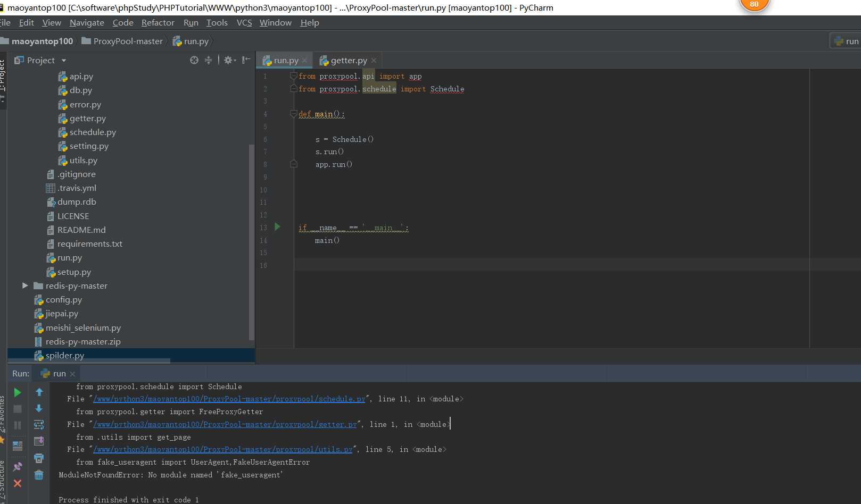Click scroll-from-source target icon in Project panel
861x504 pixels.
click(x=194, y=60)
